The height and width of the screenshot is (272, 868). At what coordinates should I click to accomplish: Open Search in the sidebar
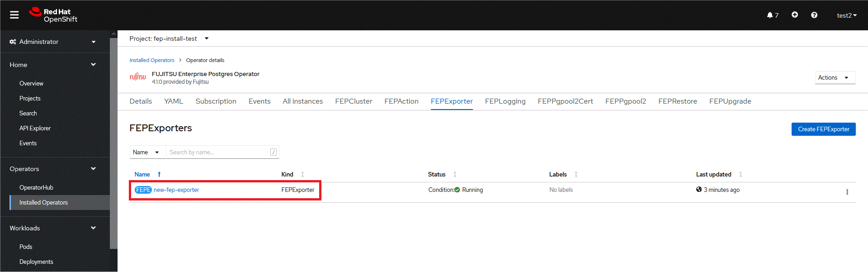pyautogui.click(x=28, y=113)
